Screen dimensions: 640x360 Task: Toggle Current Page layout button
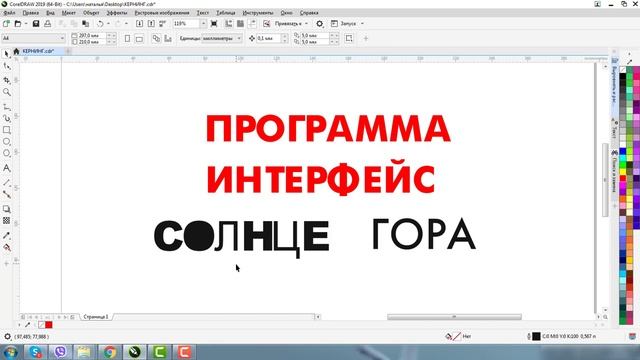tap(168, 38)
